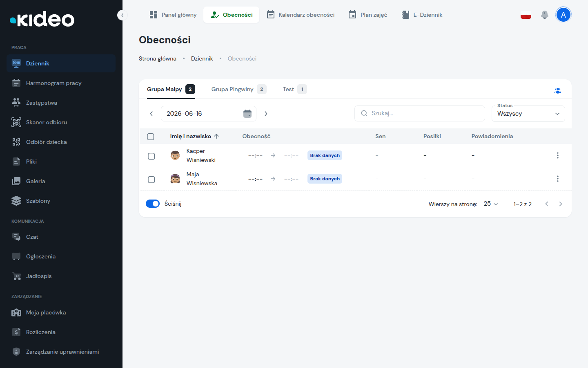
Task: Go to the next day arrow
Action: click(266, 114)
